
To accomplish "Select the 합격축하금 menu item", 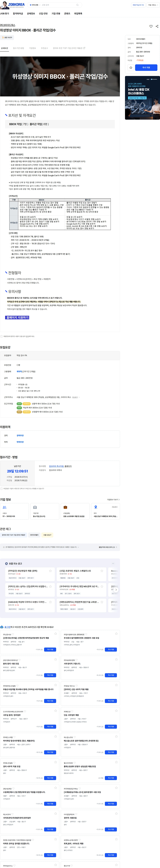I will coord(18,14).
